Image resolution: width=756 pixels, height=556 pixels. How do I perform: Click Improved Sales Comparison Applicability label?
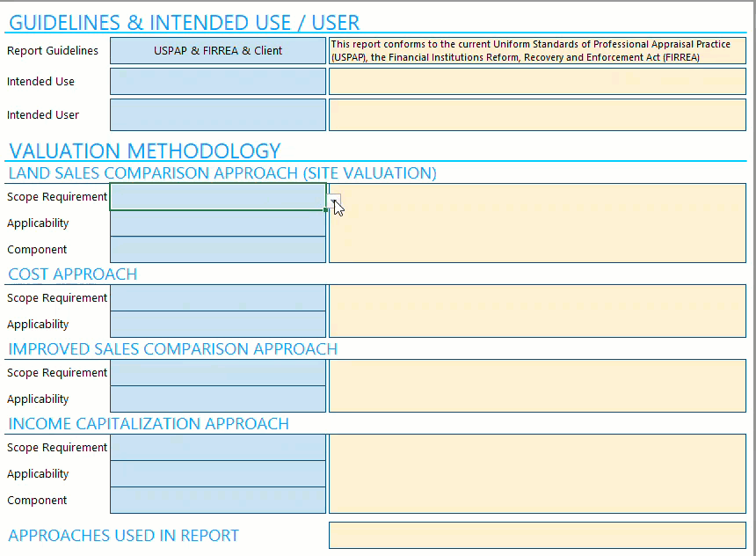click(x=38, y=399)
